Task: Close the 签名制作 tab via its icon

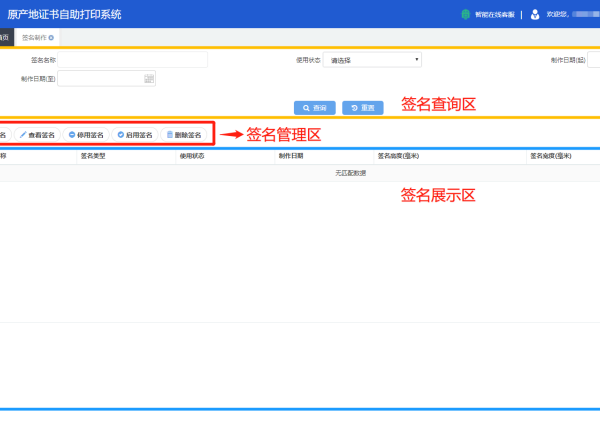Action: 51,38
